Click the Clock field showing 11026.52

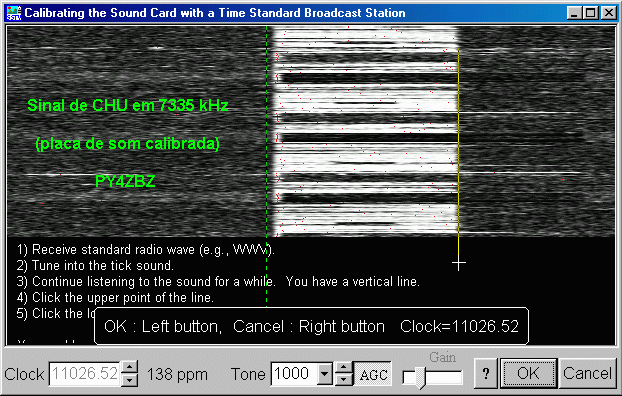85,373
